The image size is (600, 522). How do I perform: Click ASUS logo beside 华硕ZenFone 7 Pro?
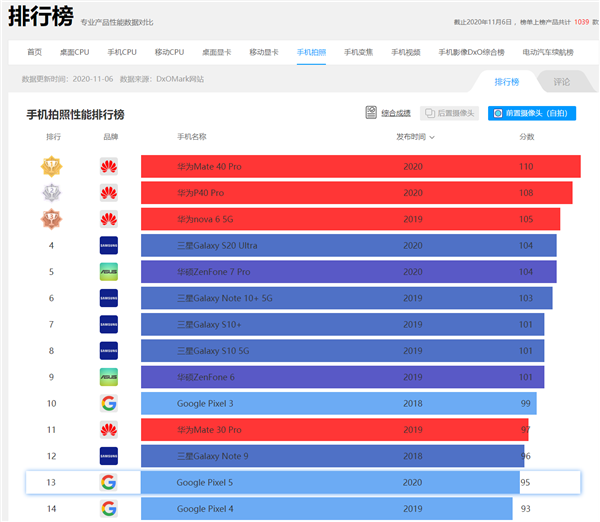[x=109, y=272]
